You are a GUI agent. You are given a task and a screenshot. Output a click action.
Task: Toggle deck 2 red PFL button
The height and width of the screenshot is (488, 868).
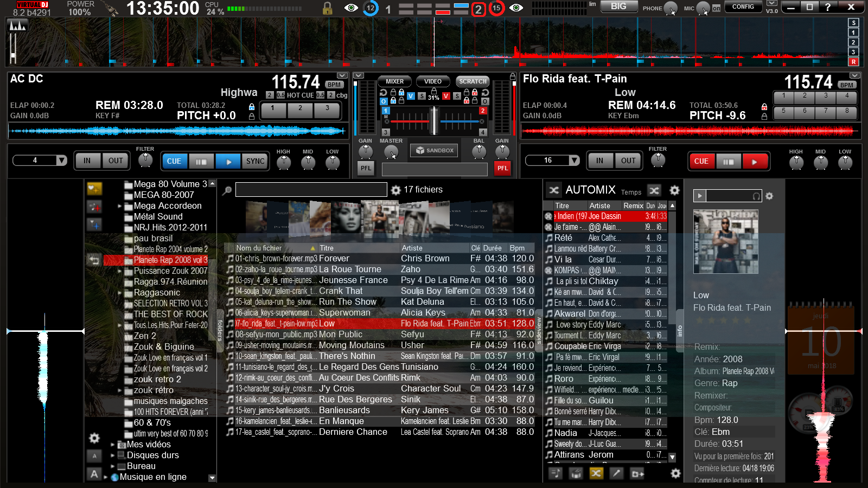pyautogui.click(x=503, y=168)
